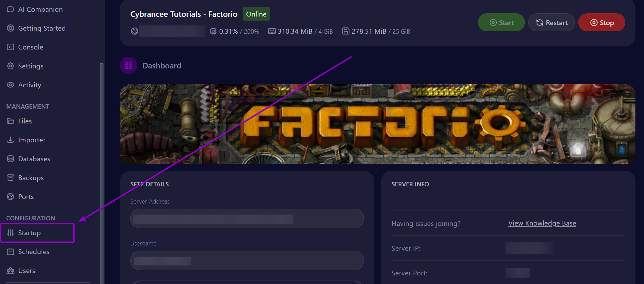The width and height of the screenshot is (644, 284).
Task: Open the Settings page from sidebar
Action: [x=31, y=66]
